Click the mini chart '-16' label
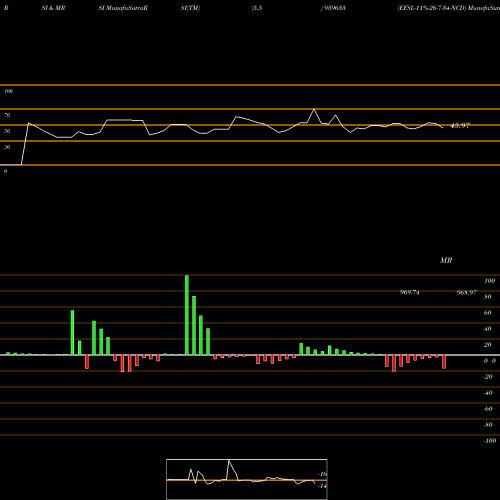500x500 pixels. pyautogui.click(x=322, y=474)
